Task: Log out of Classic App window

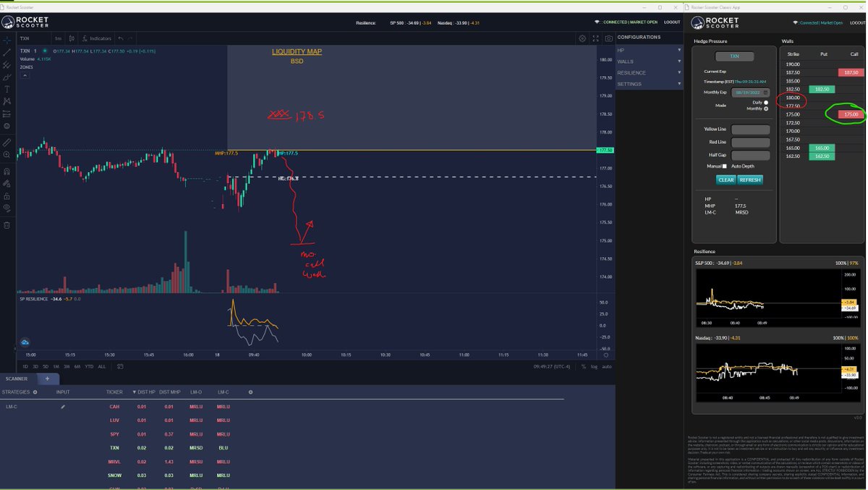Action: (x=856, y=22)
